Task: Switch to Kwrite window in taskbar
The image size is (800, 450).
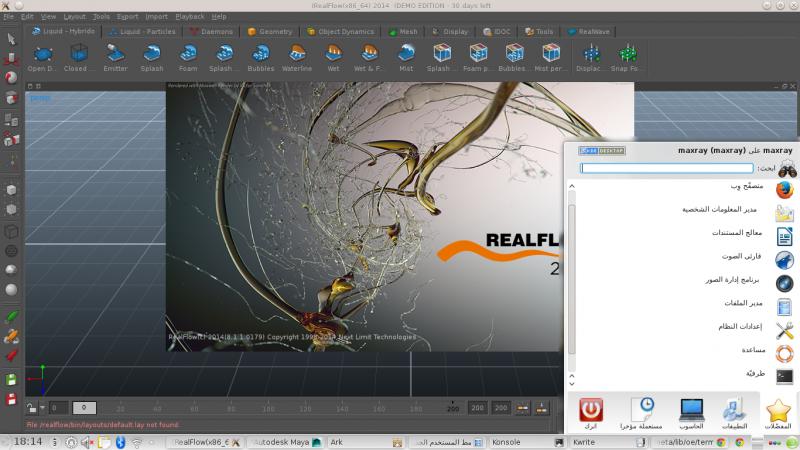Action: [609, 442]
